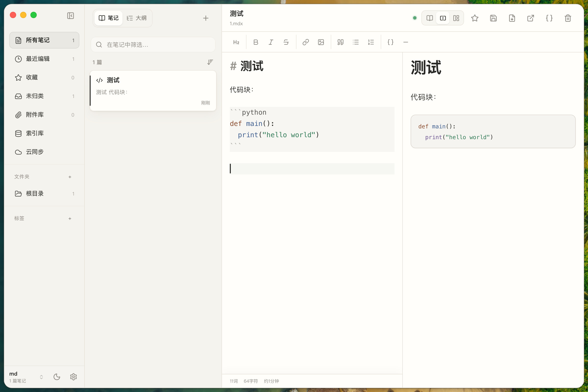
Task: Open 所有笔记 in sidebar
Action: 44,40
